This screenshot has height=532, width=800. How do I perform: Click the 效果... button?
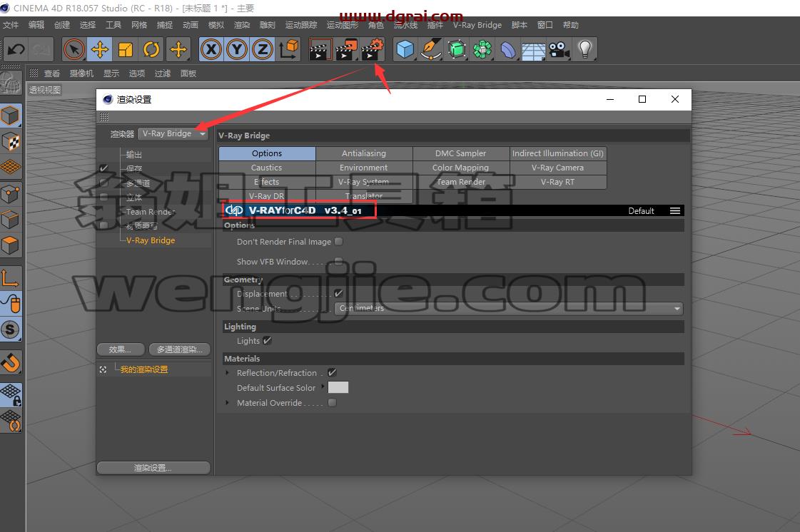[120, 349]
